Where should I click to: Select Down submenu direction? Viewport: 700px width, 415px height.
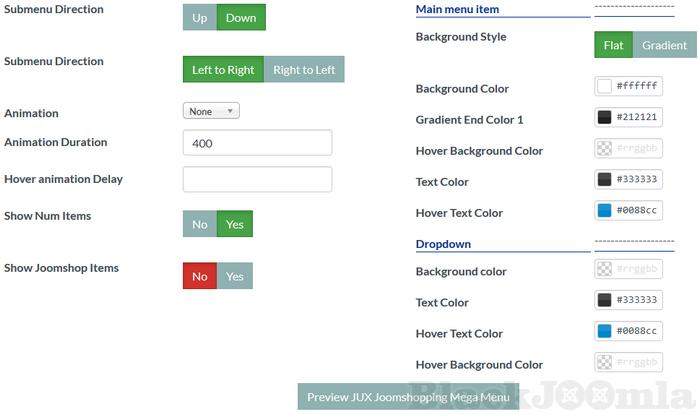[241, 17]
